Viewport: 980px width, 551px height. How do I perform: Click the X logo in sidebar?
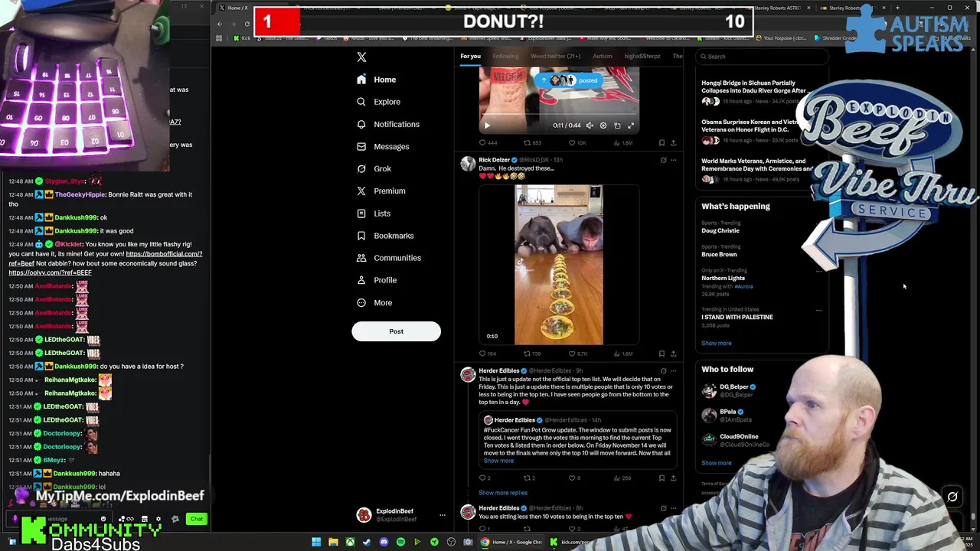pyautogui.click(x=361, y=57)
